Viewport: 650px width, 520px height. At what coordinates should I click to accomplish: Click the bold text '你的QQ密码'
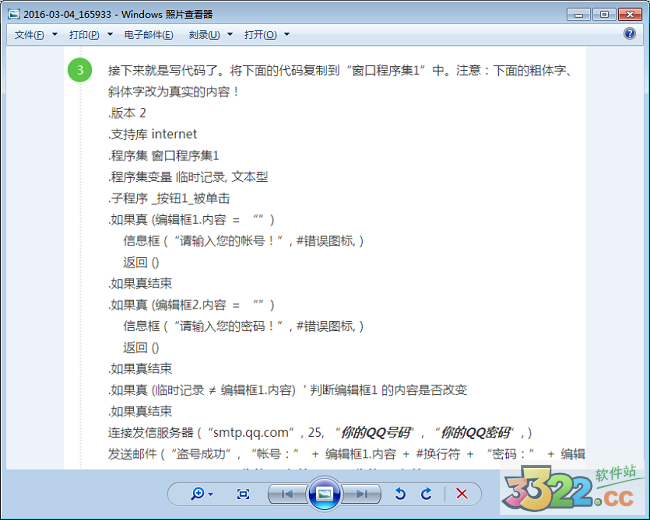click(475, 433)
